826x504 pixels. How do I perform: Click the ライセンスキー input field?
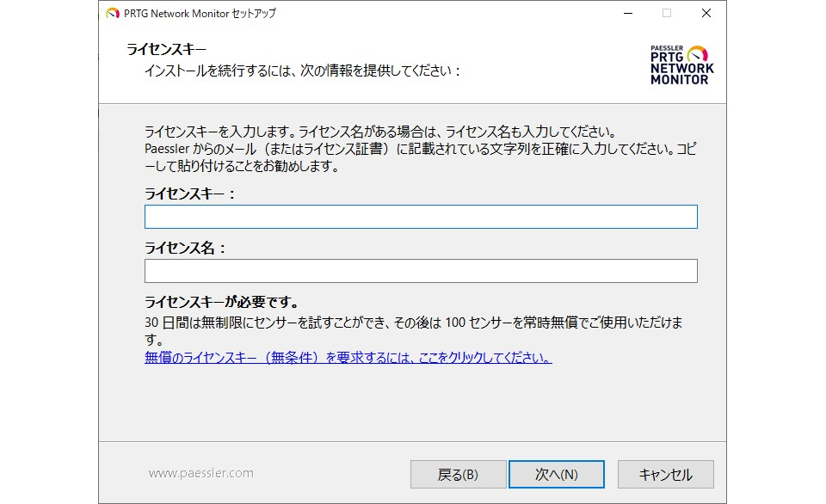421,217
